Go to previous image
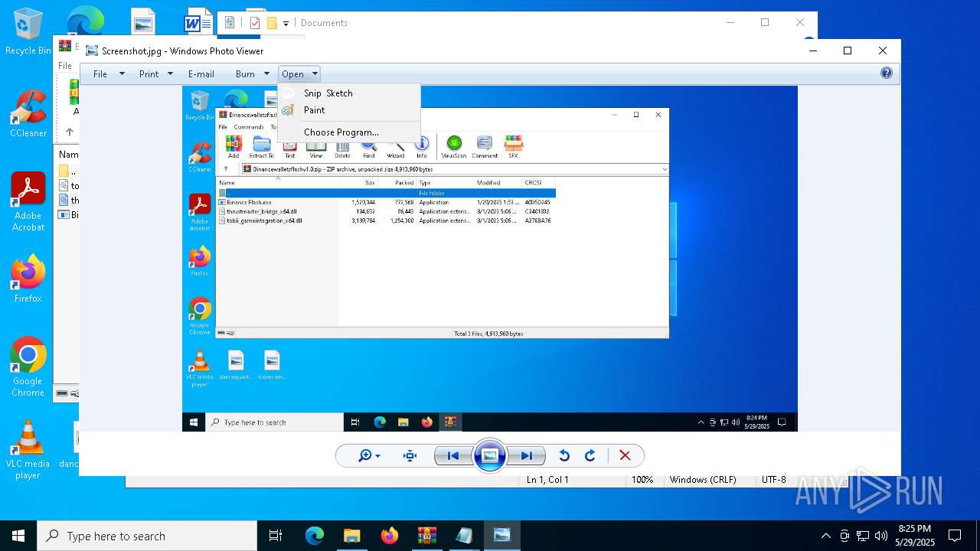The image size is (980, 551). click(452, 456)
